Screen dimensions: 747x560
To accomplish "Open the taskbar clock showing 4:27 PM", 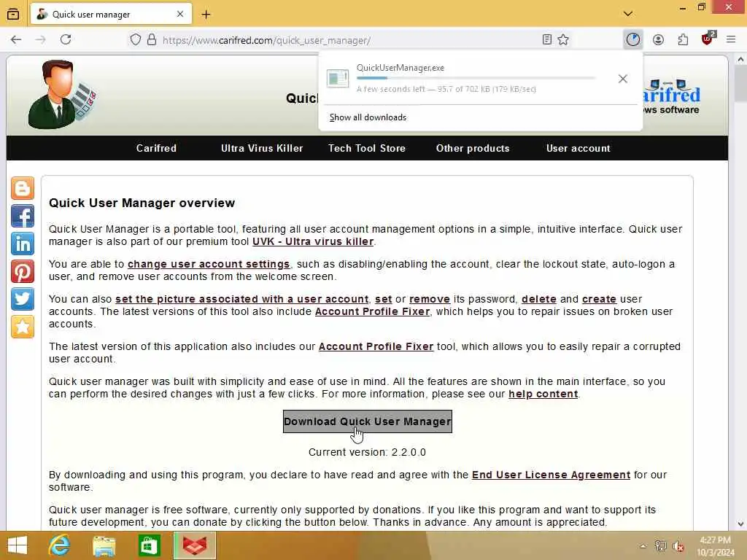I will click(x=716, y=546).
